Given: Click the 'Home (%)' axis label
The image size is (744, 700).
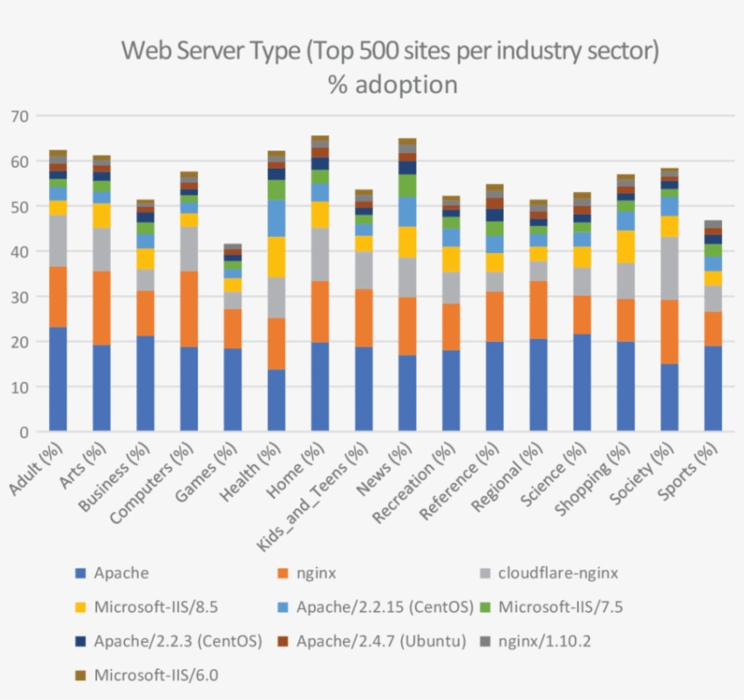Looking at the screenshot, I should (x=295, y=470).
